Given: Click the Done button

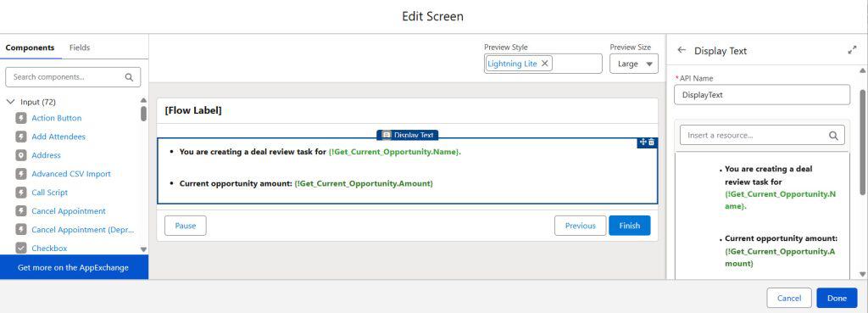Looking at the screenshot, I should pos(837,298).
